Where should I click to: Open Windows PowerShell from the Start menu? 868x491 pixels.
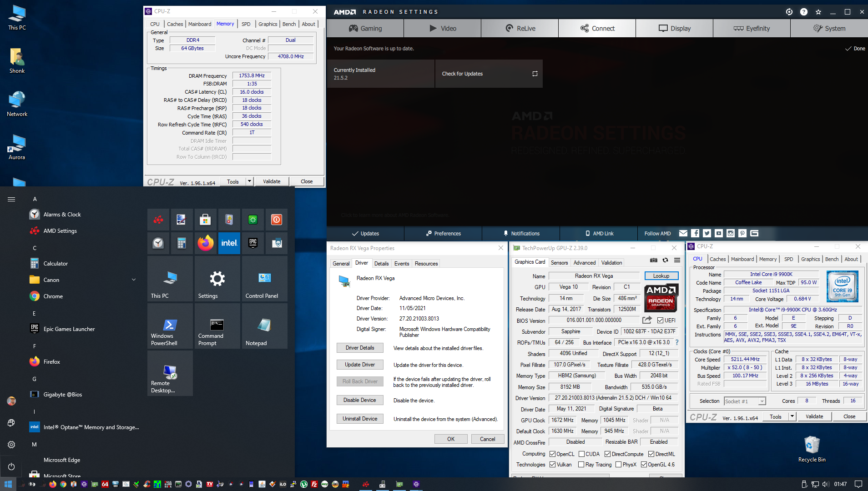pyautogui.click(x=170, y=326)
